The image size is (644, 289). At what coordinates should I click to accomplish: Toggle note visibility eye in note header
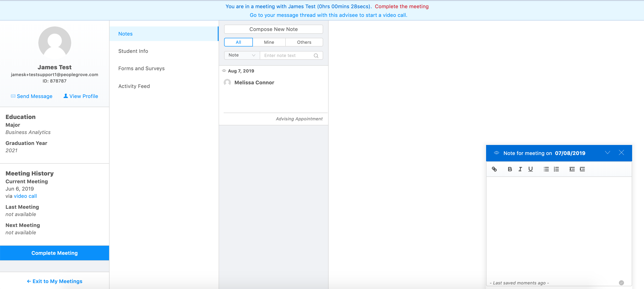tap(497, 153)
